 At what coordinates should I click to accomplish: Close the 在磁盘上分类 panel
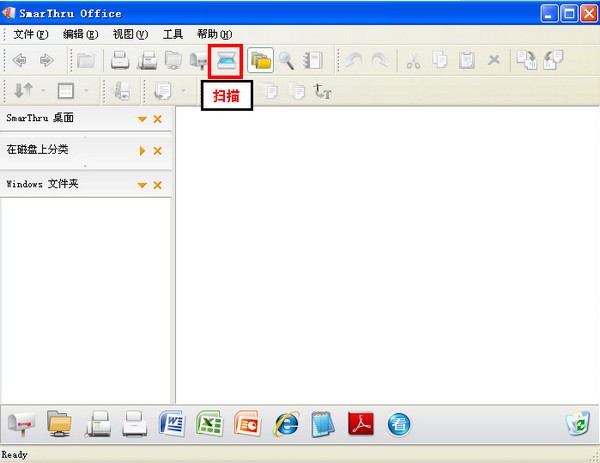(x=157, y=151)
